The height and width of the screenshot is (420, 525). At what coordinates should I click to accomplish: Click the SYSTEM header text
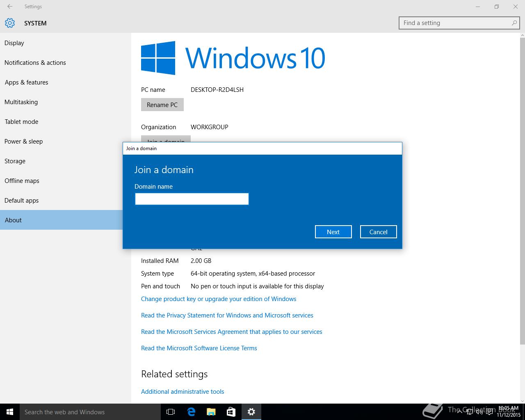pyautogui.click(x=35, y=23)
